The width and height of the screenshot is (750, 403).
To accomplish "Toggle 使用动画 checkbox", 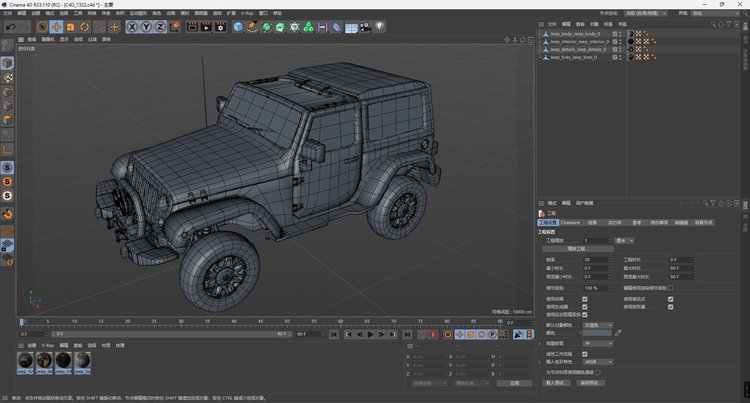I will click(585, 299).
